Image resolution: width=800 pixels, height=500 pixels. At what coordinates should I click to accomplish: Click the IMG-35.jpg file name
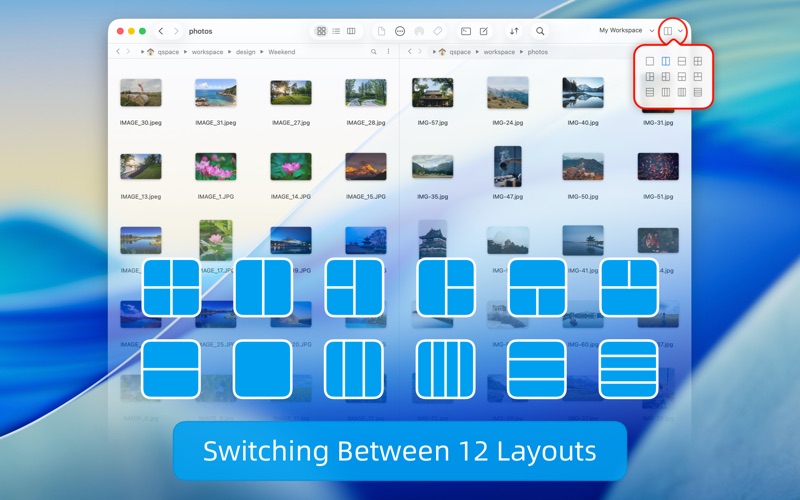[x=433, y=196]
